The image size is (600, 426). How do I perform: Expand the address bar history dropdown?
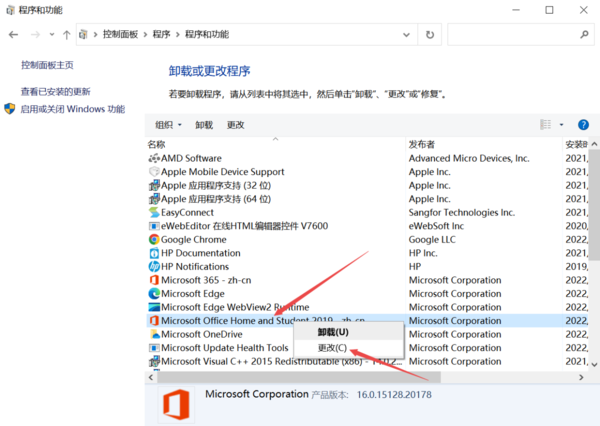406,34
